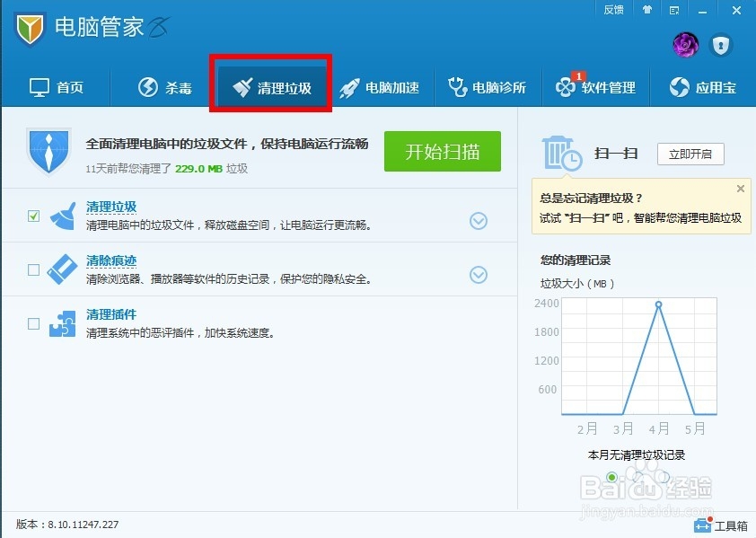This screenshot has height=538, width=756.
Task: Click the version text 8.10.11247.227
Action: (83, 525)
